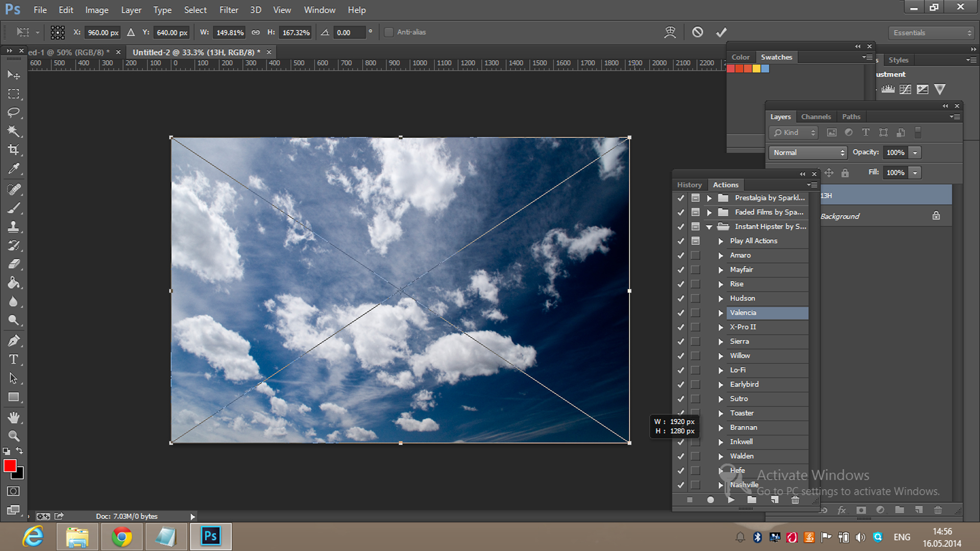Screen dimensions: 980x551
Task: Cancel the transform with the circle-slash icon
Action: click(x=697, y=32)
